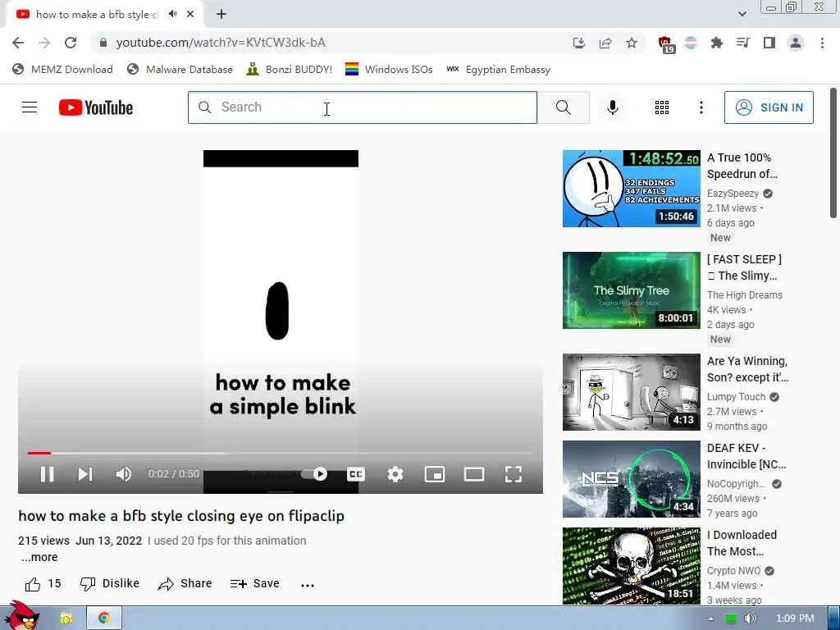Open YouTube hamburger guide menu
This screenshot has width=840, height=630.
[30, 107]
